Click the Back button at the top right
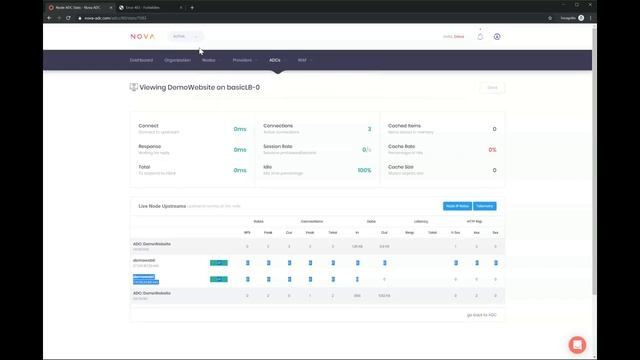Image resolution: width=640 pixels, height=360 pixels. coord(492,88)
